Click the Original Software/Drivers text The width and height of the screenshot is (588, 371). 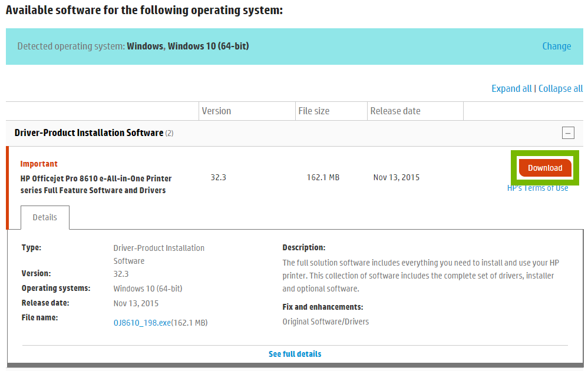[x=325, y=322]
